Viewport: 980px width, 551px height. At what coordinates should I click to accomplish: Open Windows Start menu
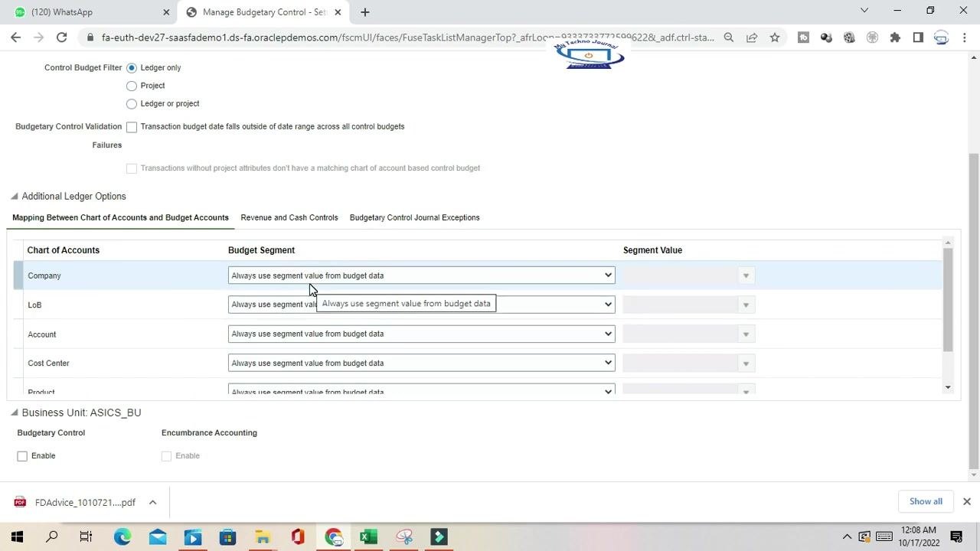[17, 536]
